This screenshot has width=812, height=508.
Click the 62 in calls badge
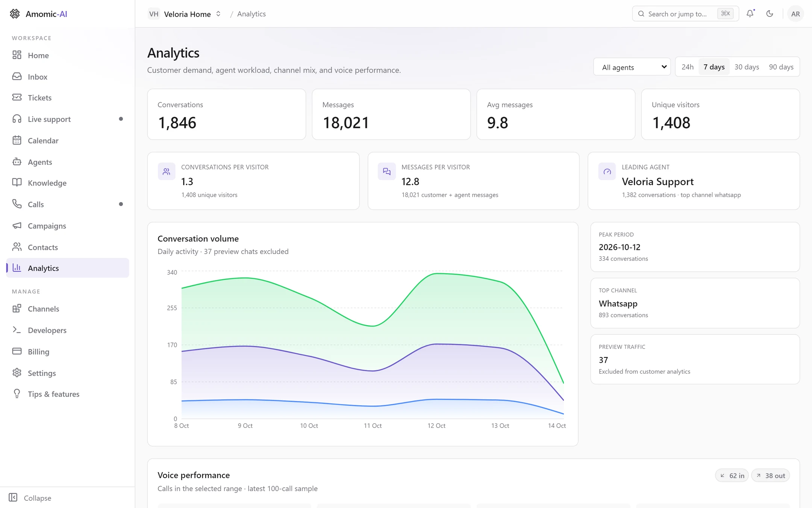pos(732,476)
